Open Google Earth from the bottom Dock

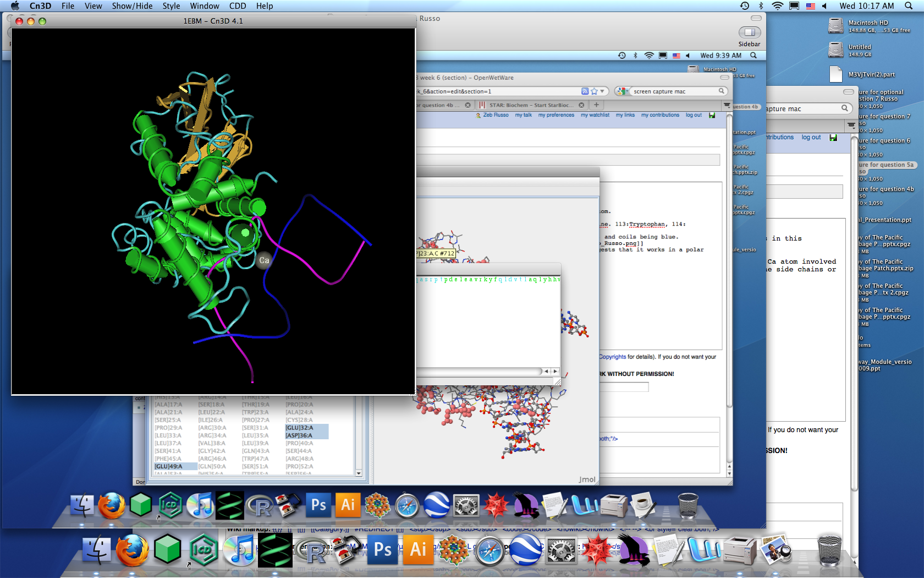pos(525,550)
